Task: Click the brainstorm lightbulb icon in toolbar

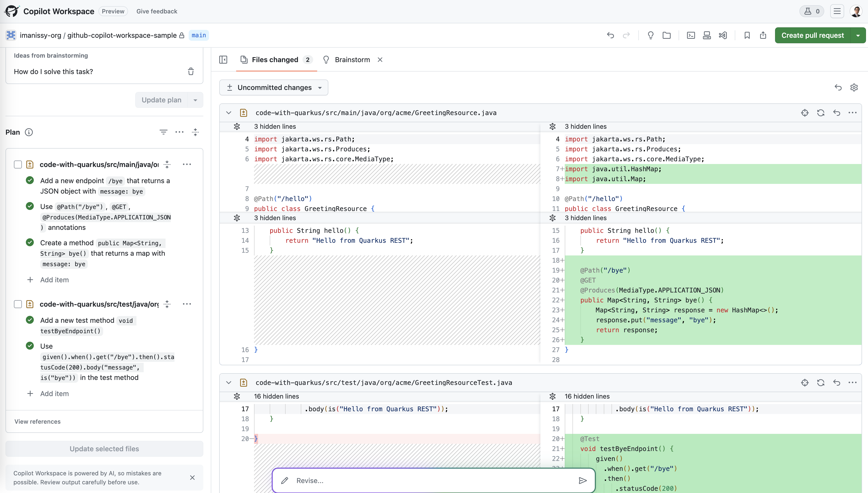Action: point(650,35)
